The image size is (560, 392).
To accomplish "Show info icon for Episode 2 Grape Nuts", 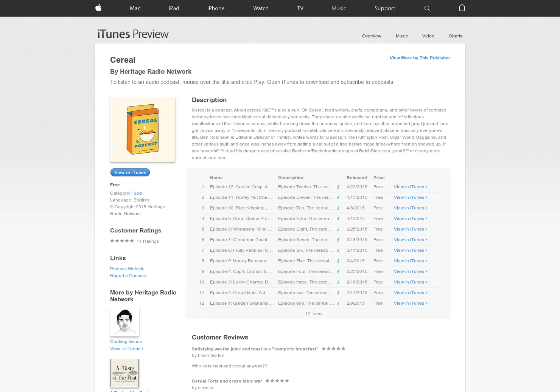I will click(338, 293).
